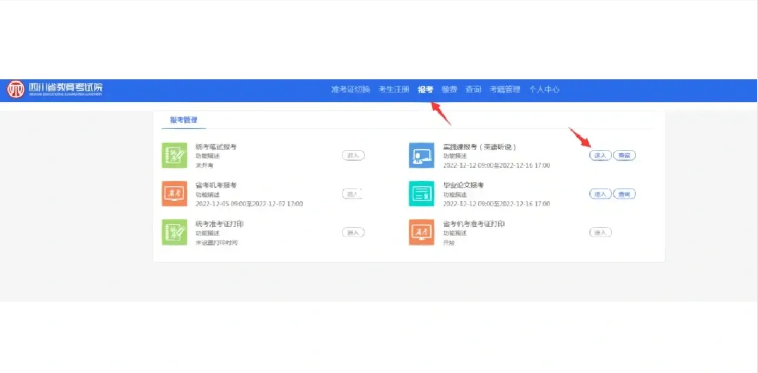This screenshot has height=373, width=758.
Task: Click 功能描述 under 统考笔试报考
Action: [207, 156]
